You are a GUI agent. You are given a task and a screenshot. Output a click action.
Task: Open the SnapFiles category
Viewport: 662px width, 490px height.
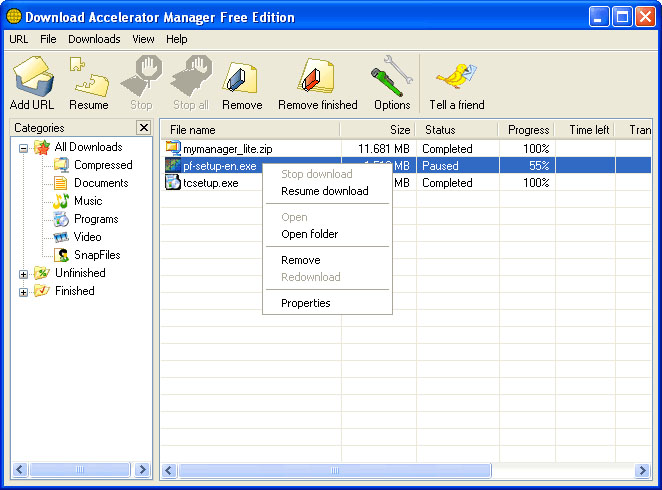96,255
